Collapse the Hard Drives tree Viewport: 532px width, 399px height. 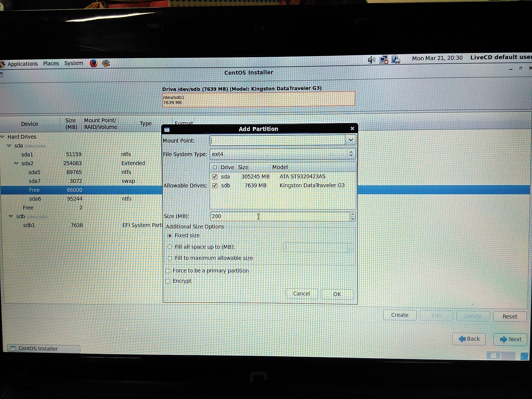[x=3, y=137]
